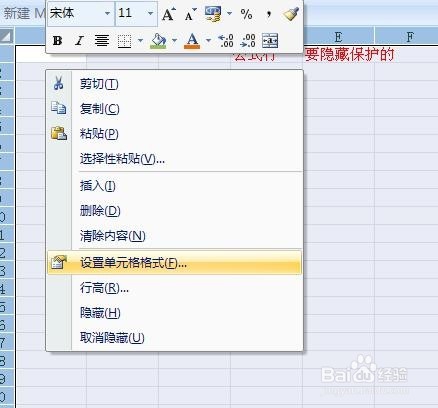Image resolution: width=438 pixels, height=408 pixels.
Task: Grow font size with large A
Action: (x=168, y=14)
